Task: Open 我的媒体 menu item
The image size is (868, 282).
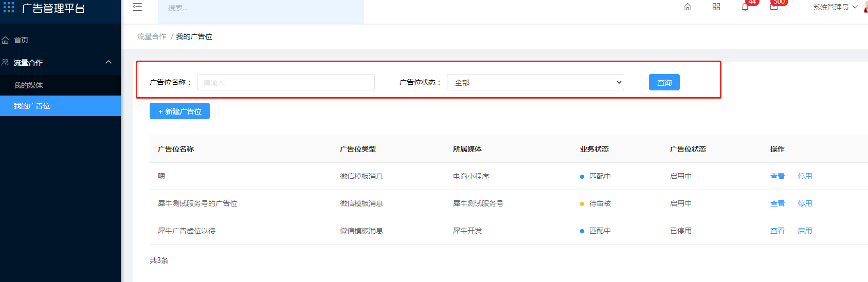Action: click(60, 85)
